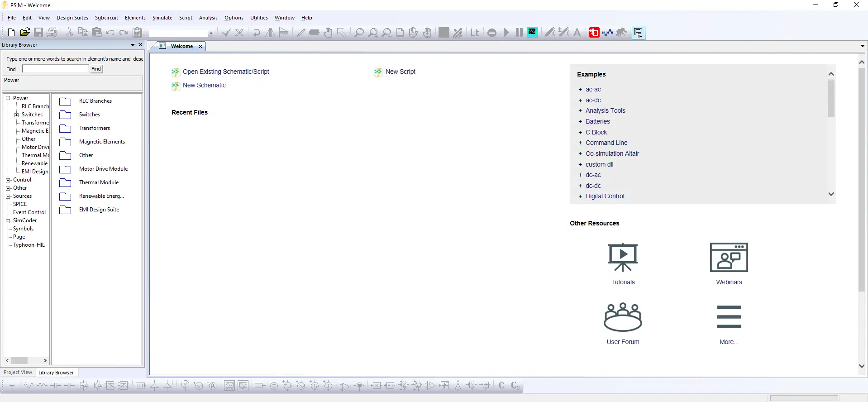Toggle the Library Browser tree icon
The height and width of the screenshot is (402, 868).
point(638,33)
